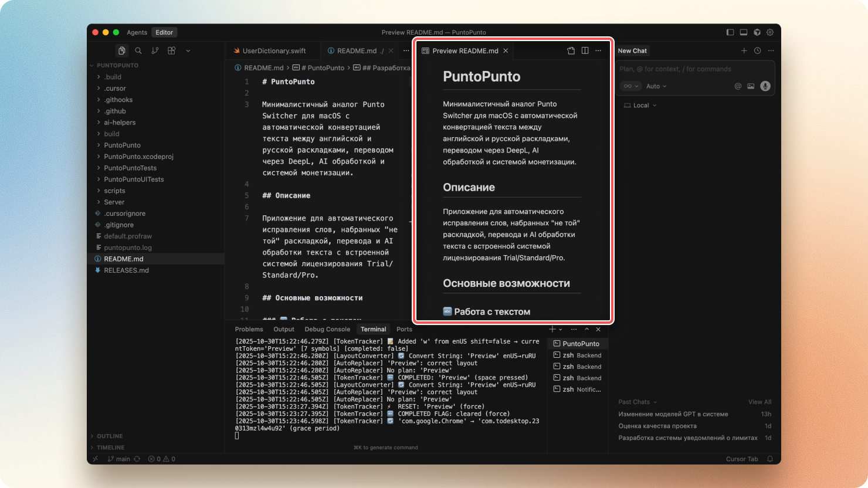Select the Terminal panel tab
The width and height of the screenshot is (868, 488).
(x=373, y=330)
